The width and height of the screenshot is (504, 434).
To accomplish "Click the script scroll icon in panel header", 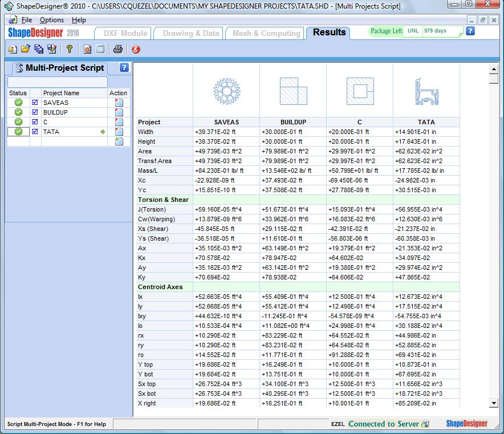I will click(19, 67).
